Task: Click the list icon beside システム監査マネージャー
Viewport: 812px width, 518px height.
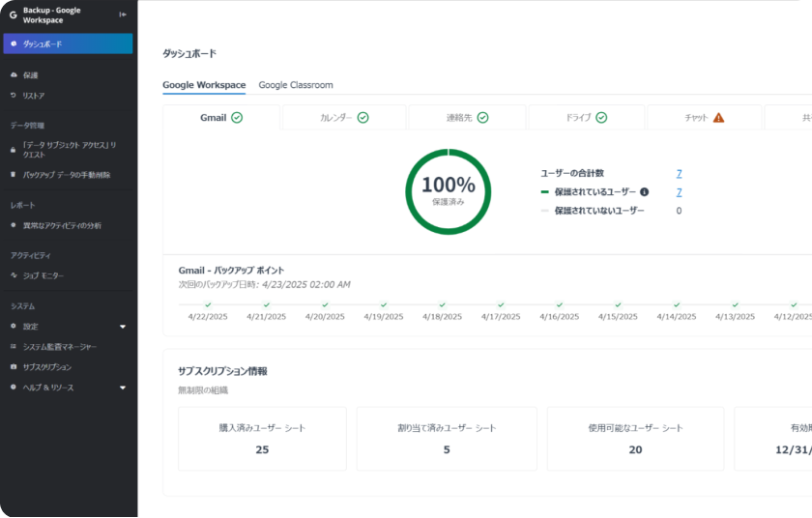Action: tap(14, 346)
